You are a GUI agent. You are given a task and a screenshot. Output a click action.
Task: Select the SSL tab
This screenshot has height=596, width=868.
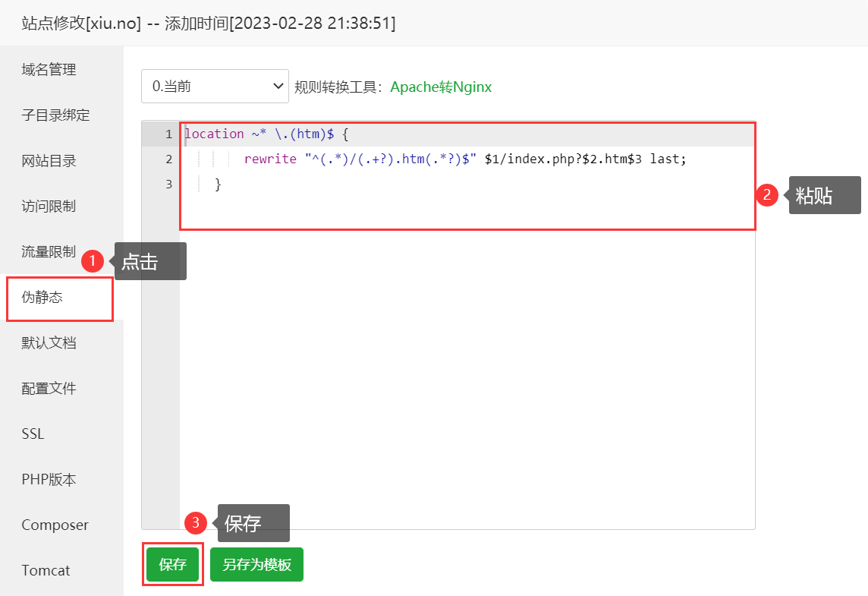pyautogui.click(x=33, y=434)
